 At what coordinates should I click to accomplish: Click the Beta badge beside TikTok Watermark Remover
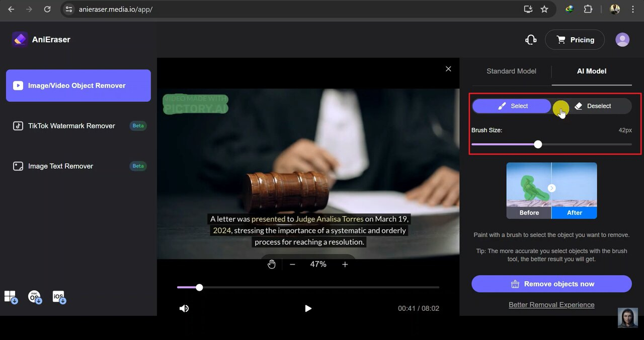(x=138, y=126)
